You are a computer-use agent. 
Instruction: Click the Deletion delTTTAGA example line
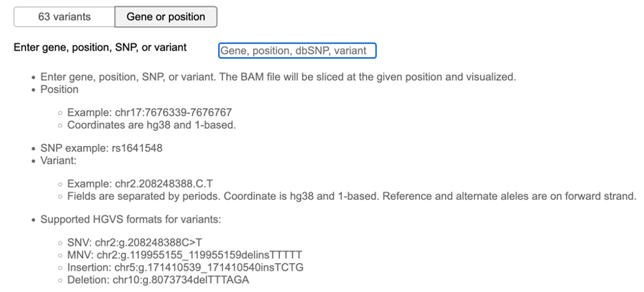(x=158, y=280)
